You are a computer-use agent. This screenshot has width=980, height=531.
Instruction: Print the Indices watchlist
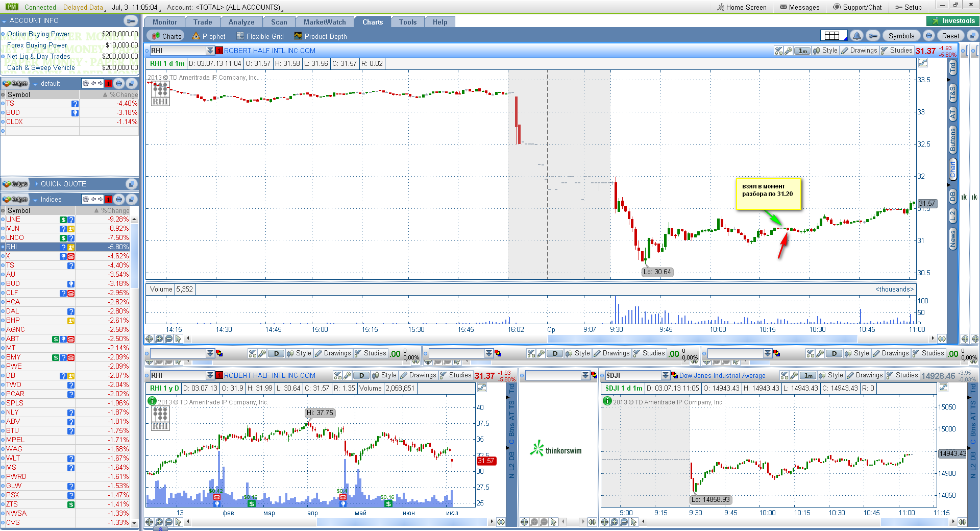pyautogui.click(x=119, y=200)
